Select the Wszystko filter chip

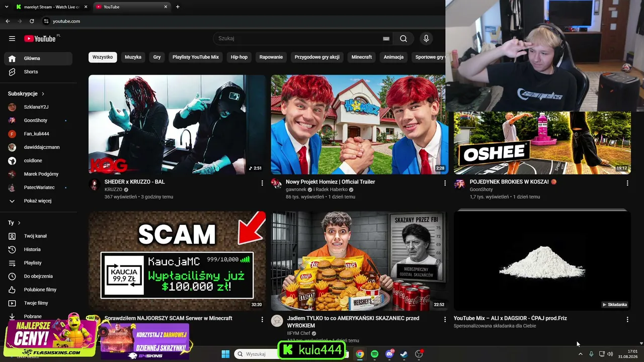coord(103,57)
